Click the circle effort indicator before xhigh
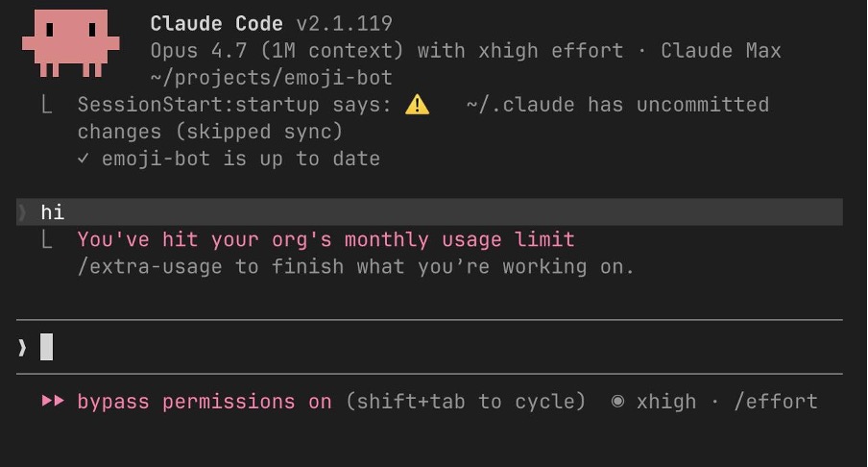Screen dimensions: 868x467 tap(617, 401)
